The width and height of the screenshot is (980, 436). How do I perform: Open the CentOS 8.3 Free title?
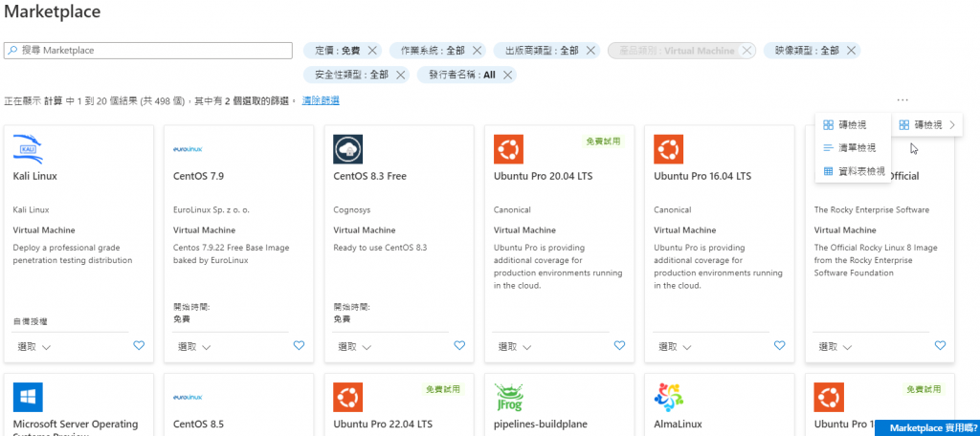coord(370,176)
